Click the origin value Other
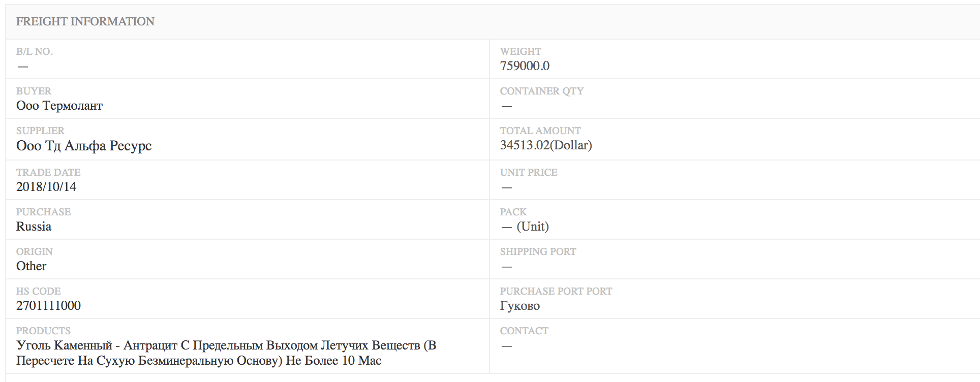The height and width of the screenshot is (382, 980). click(x=32, y=266)
